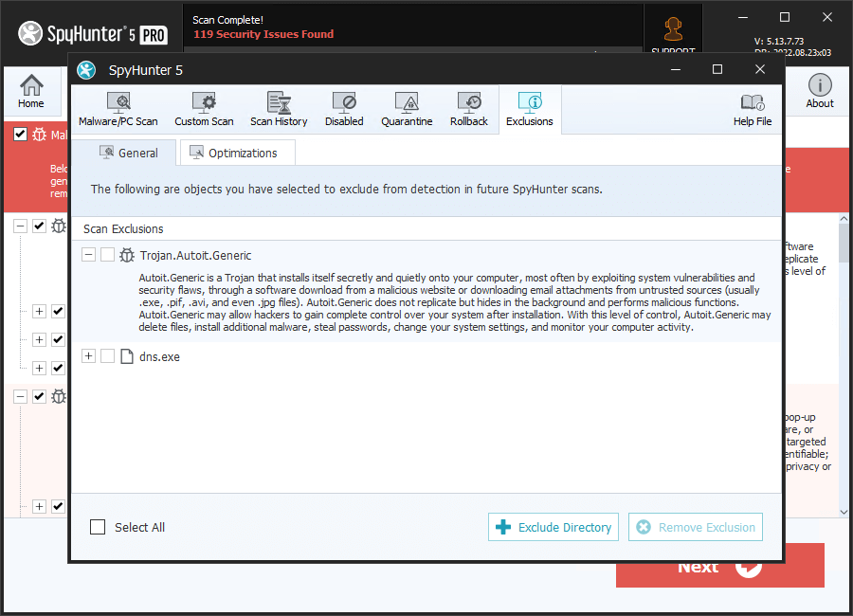Viewport: 853px width, 616px height.
Task: Open the Custom Scan tool
Action: (204, 110)
